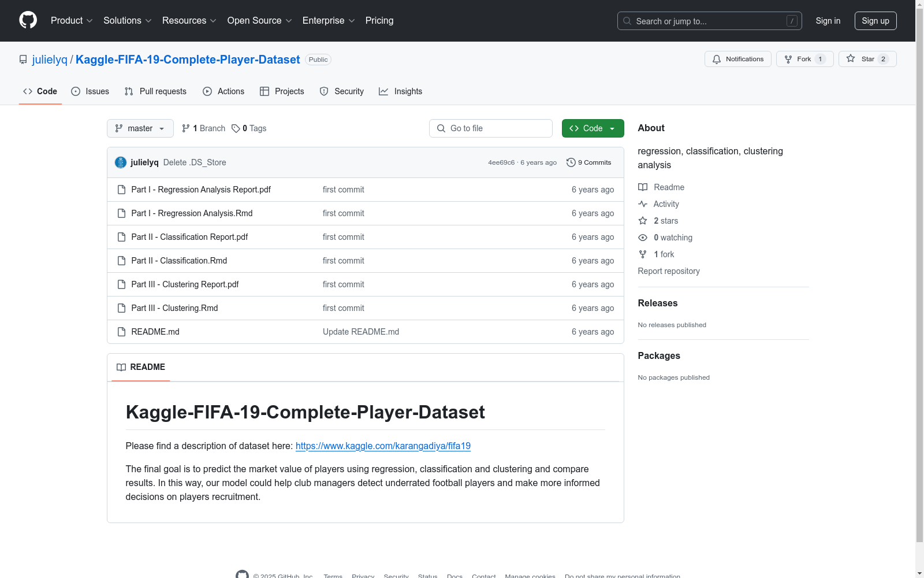The width and height of the screenshot is (924, 578).
Task: Open the Issues tab
Action: click(90, 91)
